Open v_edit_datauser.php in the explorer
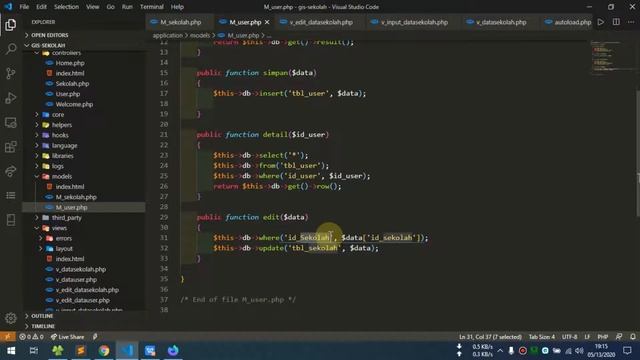640x360 pixels. click(82, 300)
